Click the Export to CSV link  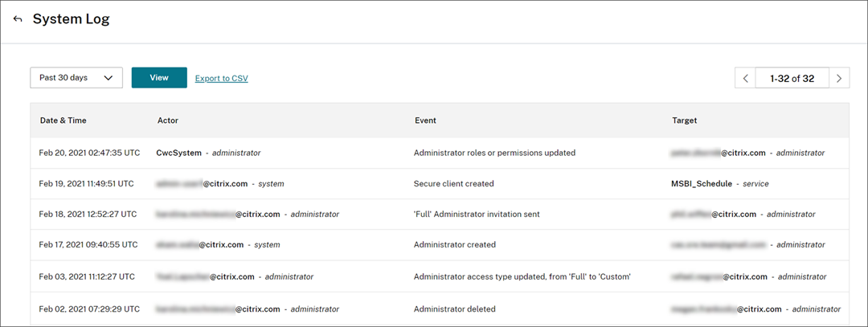pyautogui.click(x=221, y=79)
